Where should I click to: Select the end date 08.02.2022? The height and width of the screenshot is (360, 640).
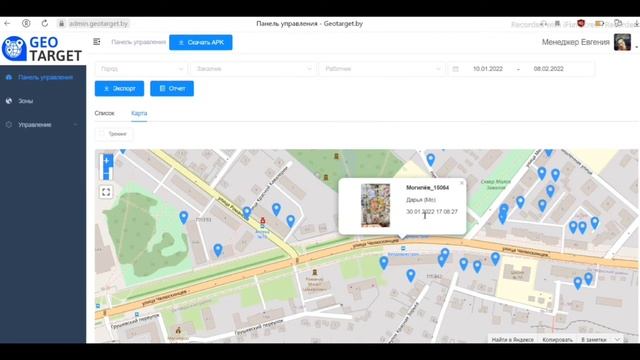[x=549, y=69]
